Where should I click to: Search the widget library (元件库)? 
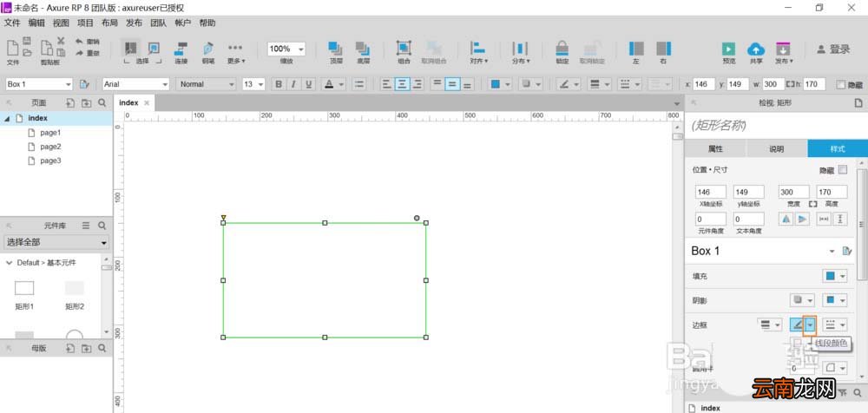(102, 226)
